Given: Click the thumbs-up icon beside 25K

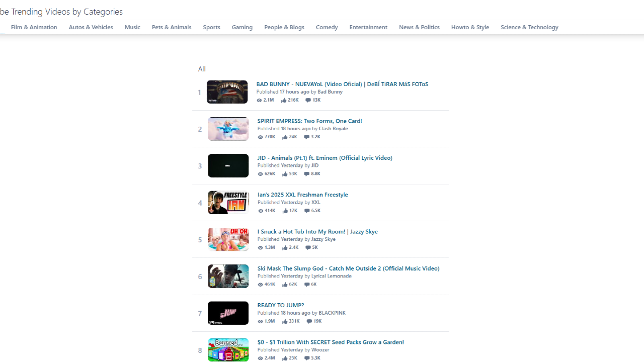Looking at the screenshot, I should click(285, 358).
